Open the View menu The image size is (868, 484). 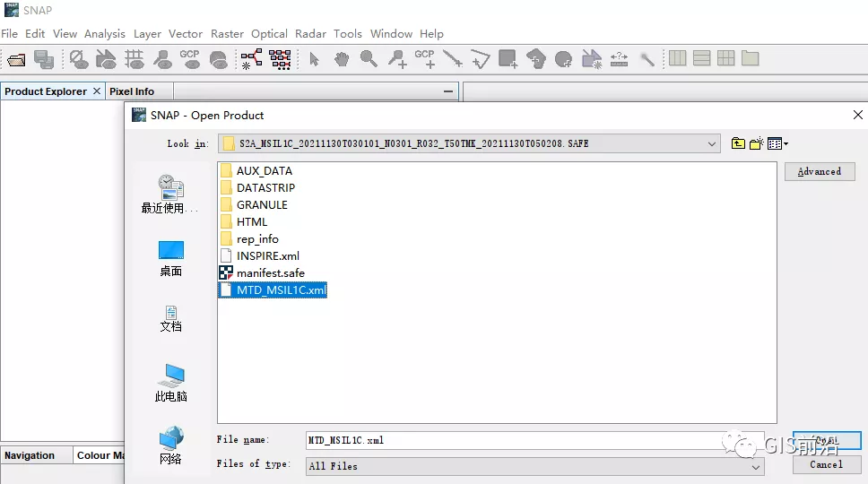tap(65, 34)
